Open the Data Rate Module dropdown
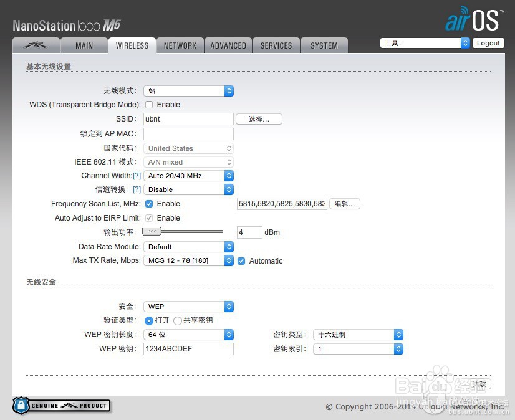The height and width of the screenshot is (420, 515). [x=188, y=247]
